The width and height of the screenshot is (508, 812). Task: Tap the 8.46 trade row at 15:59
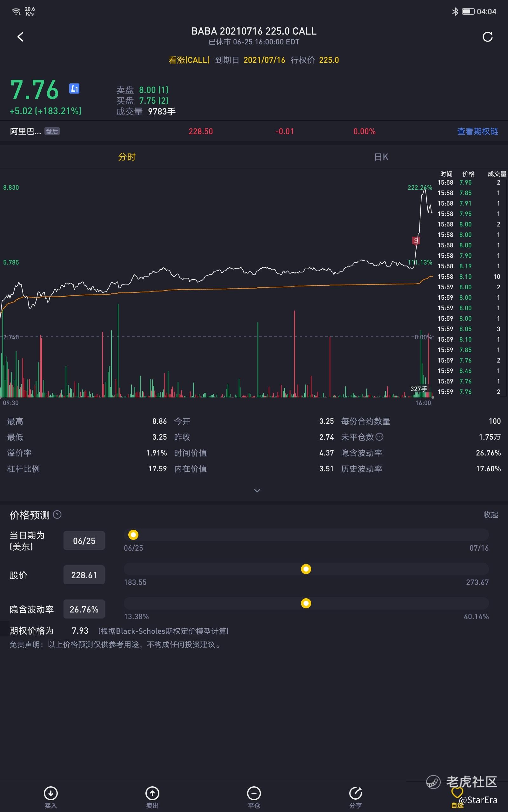[469, 371]
